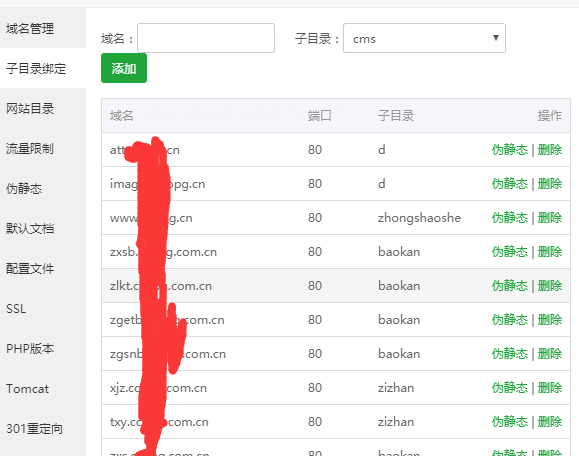Expand the 子目录 cms dropdown
Image resolution: width=579 pixels, height=456 pixels.
tap(424, 38)
